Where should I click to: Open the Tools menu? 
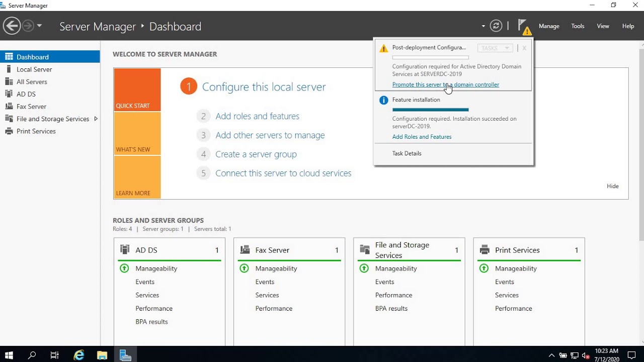pos(578,26)
